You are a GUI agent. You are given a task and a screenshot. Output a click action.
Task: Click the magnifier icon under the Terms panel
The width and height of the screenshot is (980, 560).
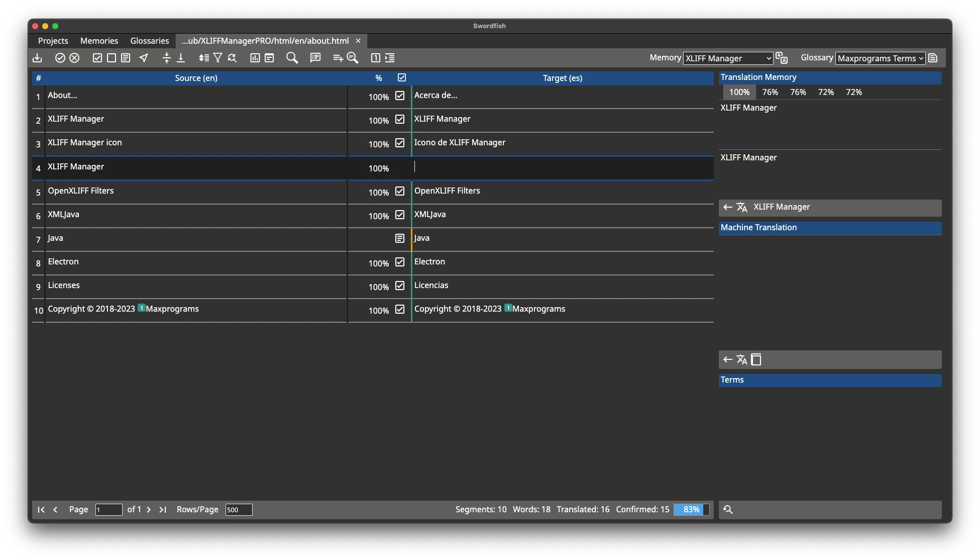click(728, 510)
